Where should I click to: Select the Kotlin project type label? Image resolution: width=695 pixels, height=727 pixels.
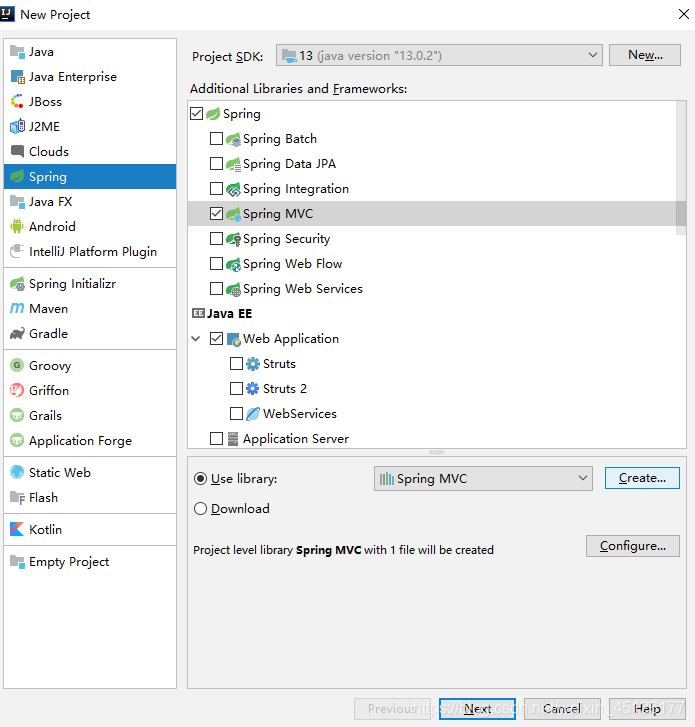pos(45,529)
